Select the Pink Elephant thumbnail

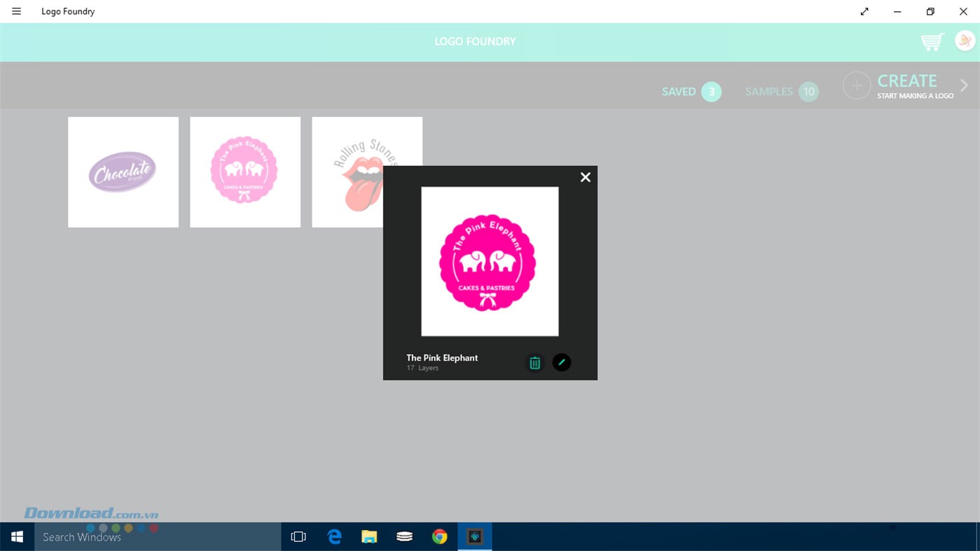click(x=245, y=172)
